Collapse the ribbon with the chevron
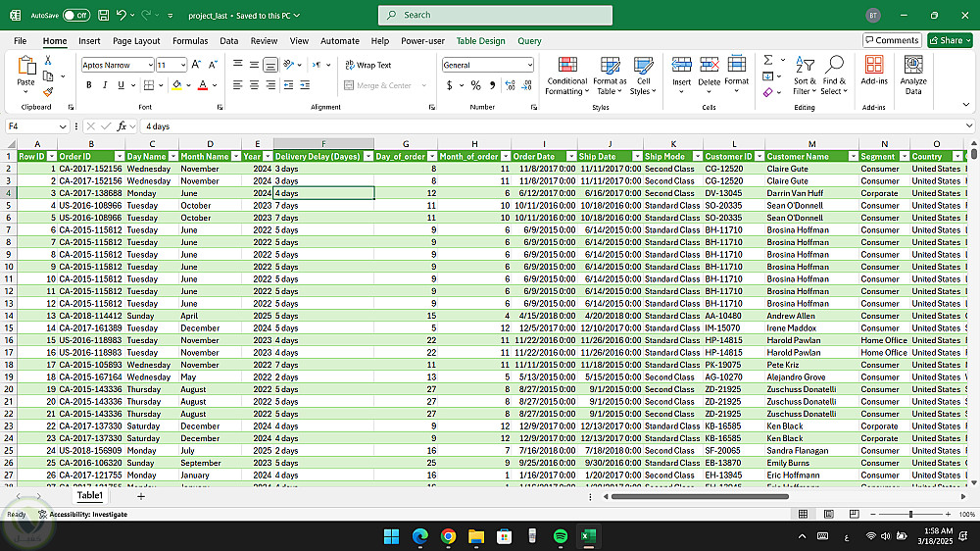Screen dimensions: 980x551 coord(965,105)
